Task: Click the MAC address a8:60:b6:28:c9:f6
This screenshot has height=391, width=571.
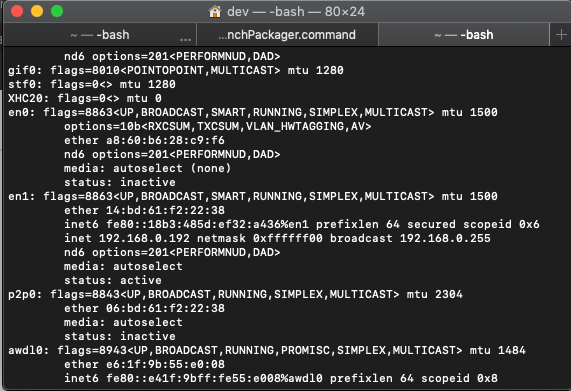Action: 165,140
